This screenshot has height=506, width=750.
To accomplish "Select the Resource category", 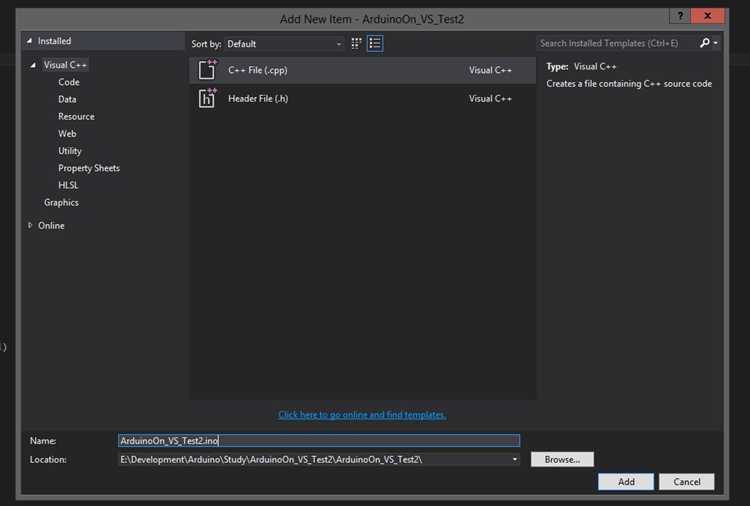I will pyautogui.click(x=76, y=117).
